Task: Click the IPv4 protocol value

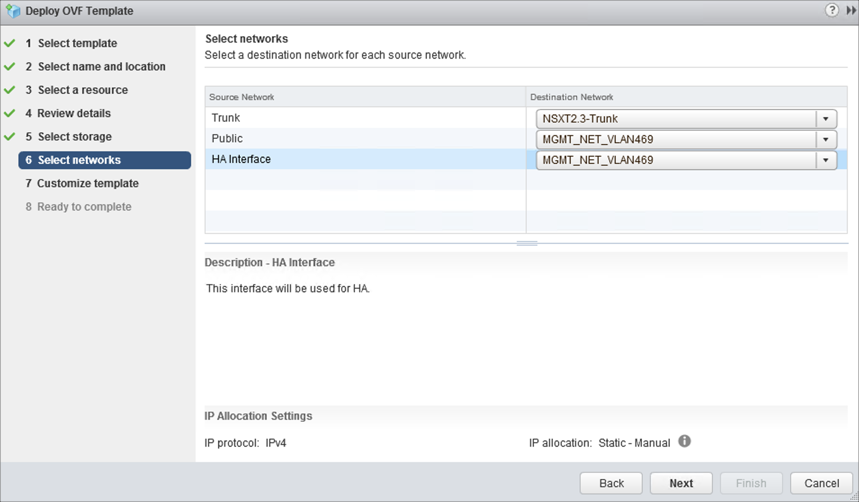Action: (276, 443)
